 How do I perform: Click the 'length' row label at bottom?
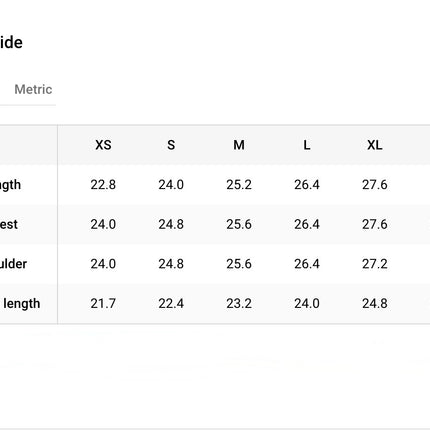tap(20, 304)
